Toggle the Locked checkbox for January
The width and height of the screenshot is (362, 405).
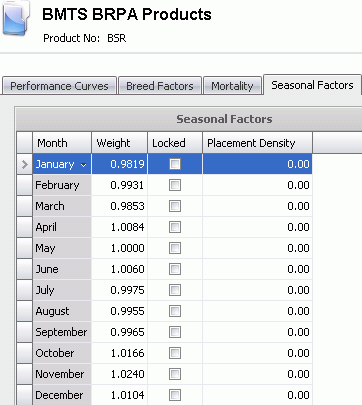(x=175, y=164)
